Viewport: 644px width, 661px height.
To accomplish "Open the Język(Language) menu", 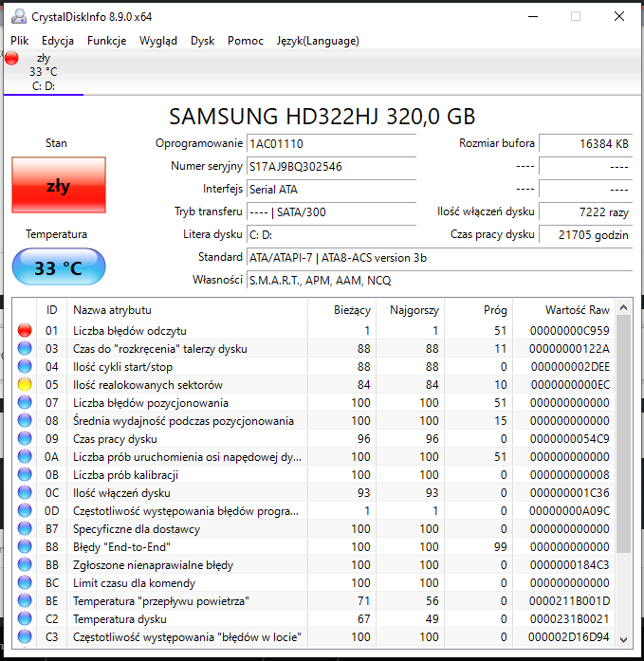I will (318, 41).
